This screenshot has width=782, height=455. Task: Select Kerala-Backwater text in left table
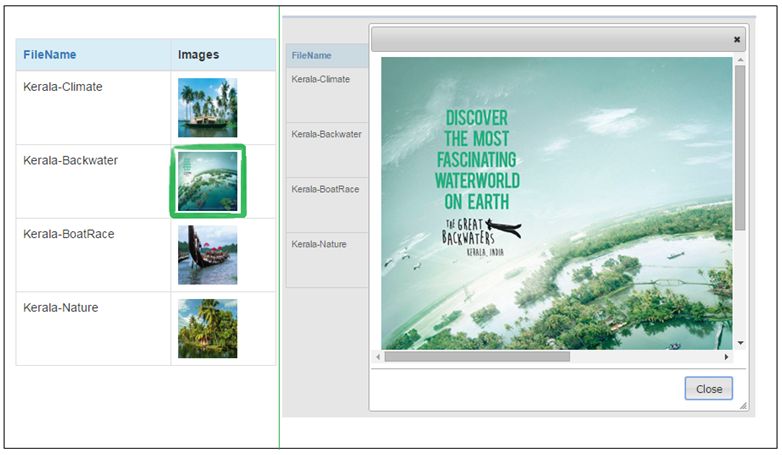(70, 160)
